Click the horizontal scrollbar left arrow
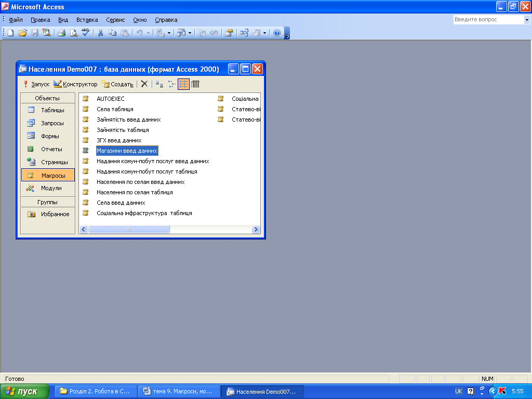This screenshot has width=532, height=399. coord(84,229)
